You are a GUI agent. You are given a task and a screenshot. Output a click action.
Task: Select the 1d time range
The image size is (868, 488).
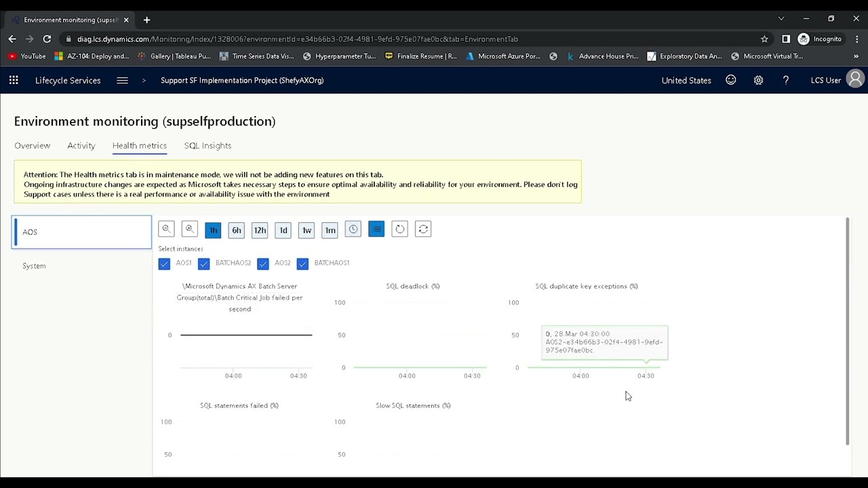pos(283,230)
